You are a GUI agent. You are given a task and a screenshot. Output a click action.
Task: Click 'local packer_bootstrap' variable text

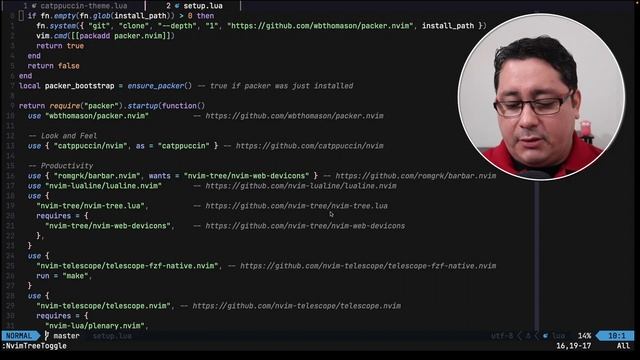[x=67, y=86]
